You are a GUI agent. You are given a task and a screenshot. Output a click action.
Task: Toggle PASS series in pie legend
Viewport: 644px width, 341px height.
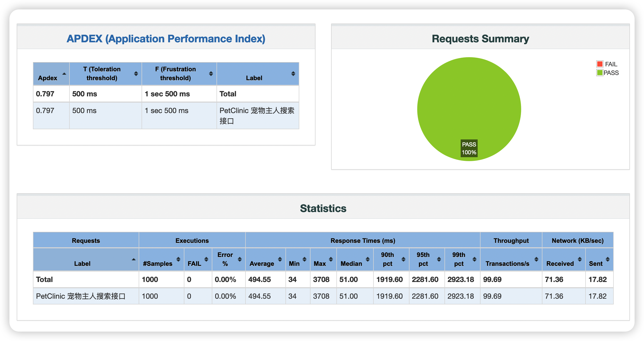pyautogui.click(x=611, y=73)
